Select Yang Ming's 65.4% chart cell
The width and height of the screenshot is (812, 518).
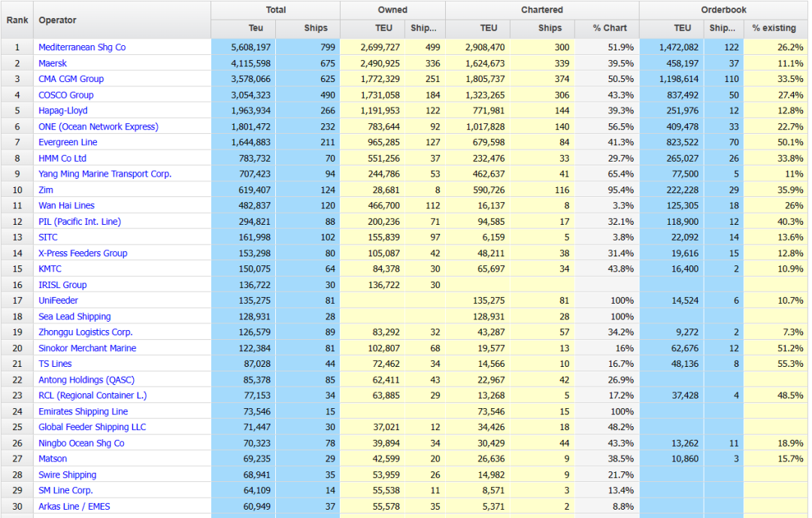[x=607, y=174]
